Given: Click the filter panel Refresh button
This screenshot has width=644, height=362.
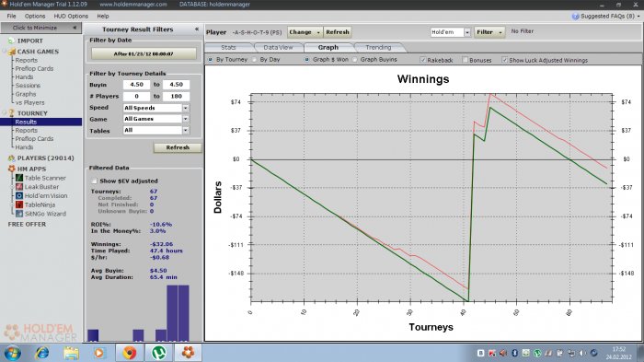Looking at the screenshot, I should click(178, 147).
